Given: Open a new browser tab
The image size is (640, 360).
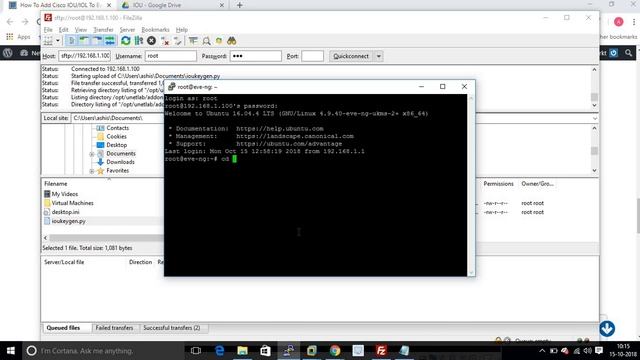Looking at the screenshot, I should [x=240, y=5].
